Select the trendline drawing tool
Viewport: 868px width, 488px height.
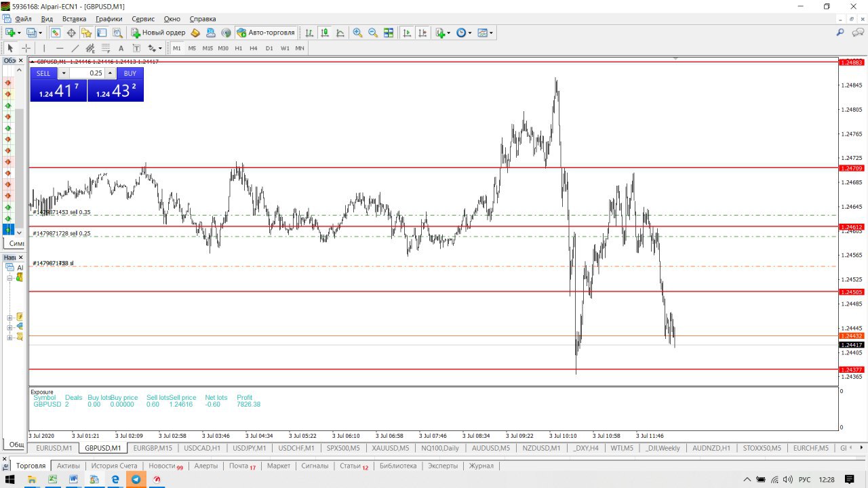(x=75, y=48)
